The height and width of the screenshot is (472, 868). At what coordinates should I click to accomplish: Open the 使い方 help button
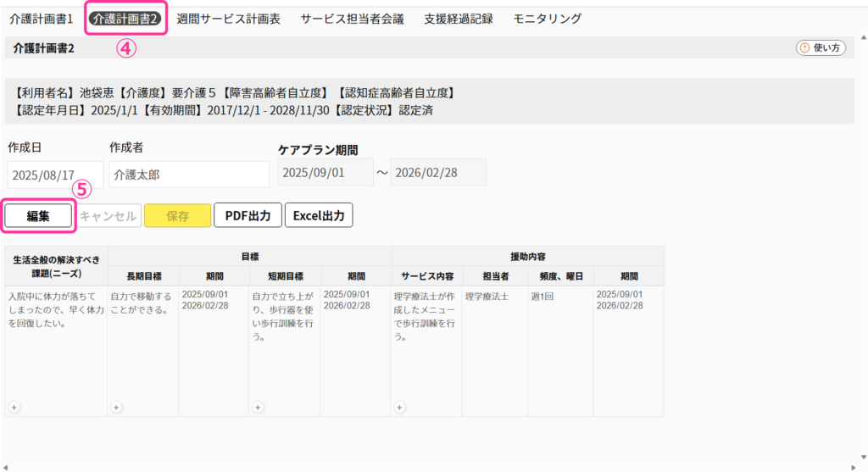(821, 48)
